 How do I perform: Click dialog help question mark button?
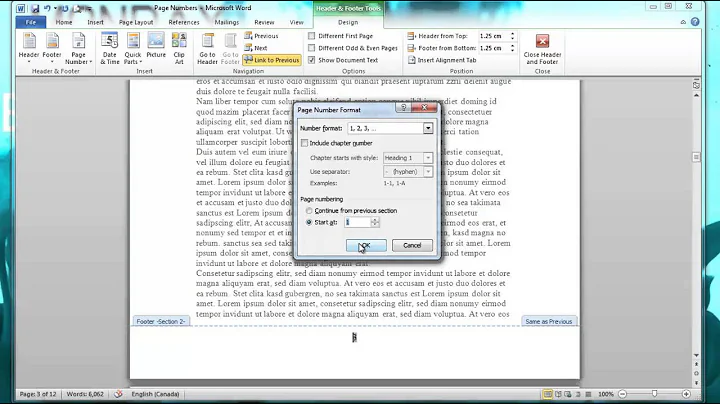(404, 107)
